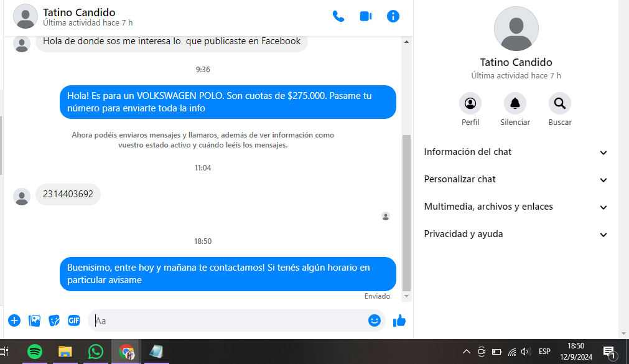Send a thumbs-up like
629x364 pixels.
[x=399, y=320]
